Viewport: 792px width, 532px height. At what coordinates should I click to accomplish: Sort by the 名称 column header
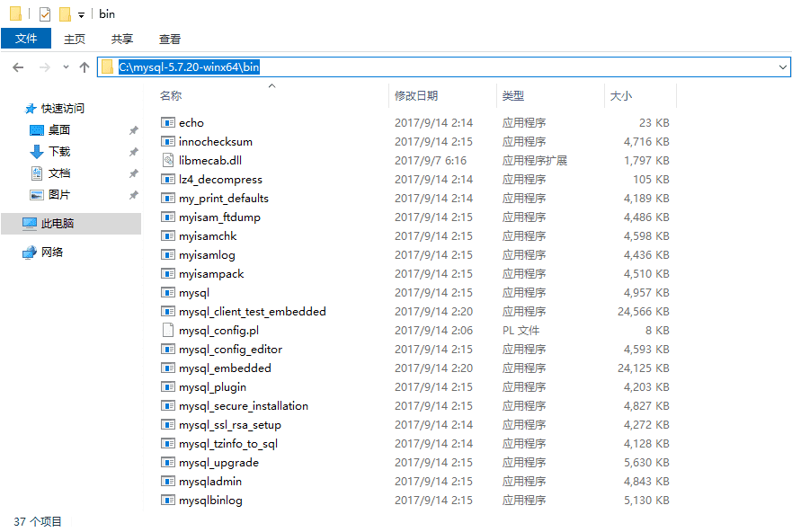pyautogui.click(x=171, y=95)
